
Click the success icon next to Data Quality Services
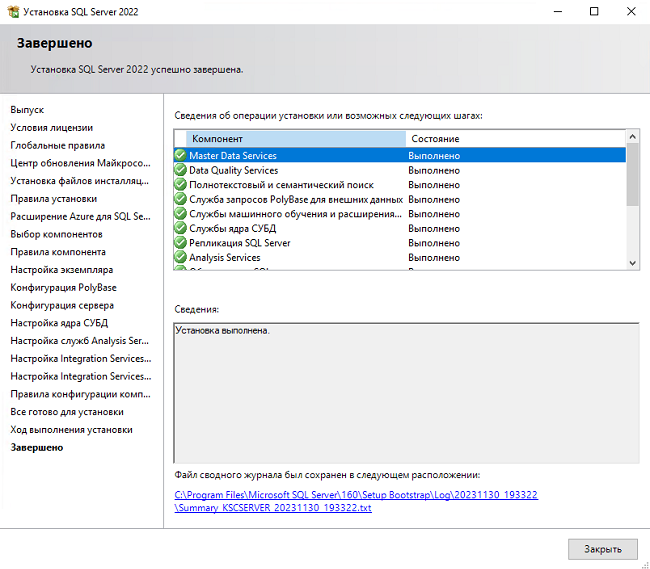coord(180,170)
